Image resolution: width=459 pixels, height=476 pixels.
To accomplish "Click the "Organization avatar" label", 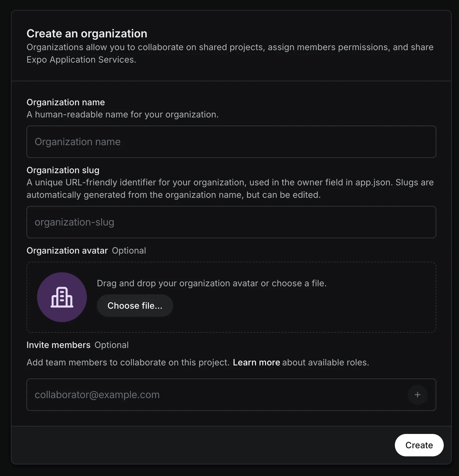I will 67,250.
